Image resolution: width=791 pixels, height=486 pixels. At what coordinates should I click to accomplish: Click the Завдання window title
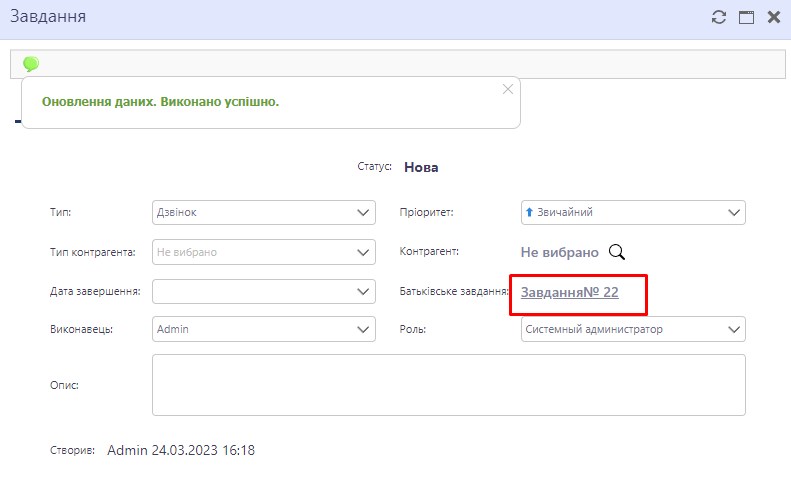coord(47,17)
